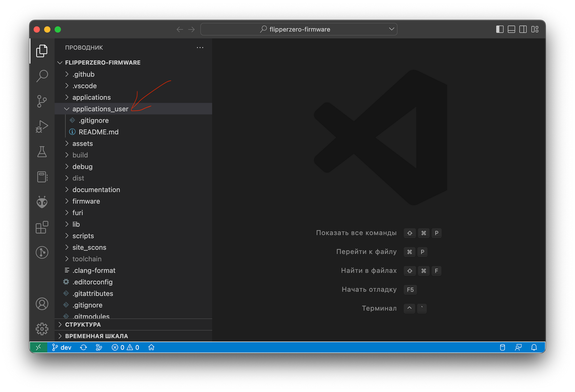Click the Synchronize Changes icon
The image size is (575, 392).
83,347
